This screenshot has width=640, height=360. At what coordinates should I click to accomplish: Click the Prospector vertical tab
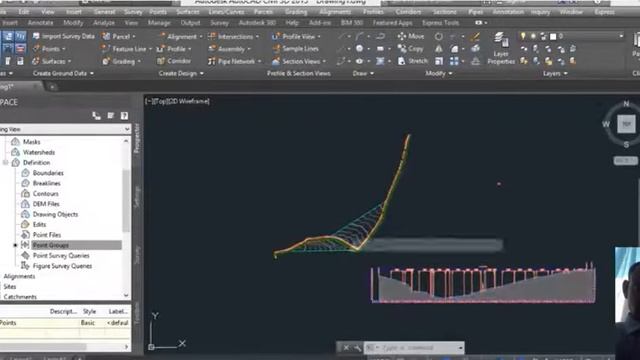(x=137, y=139)
